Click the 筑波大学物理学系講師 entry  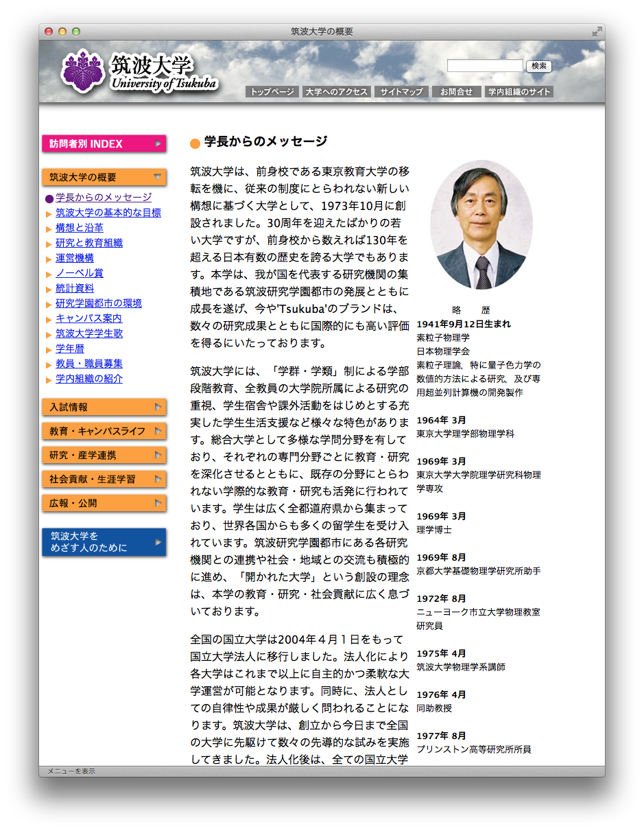[x=461, y=667]
